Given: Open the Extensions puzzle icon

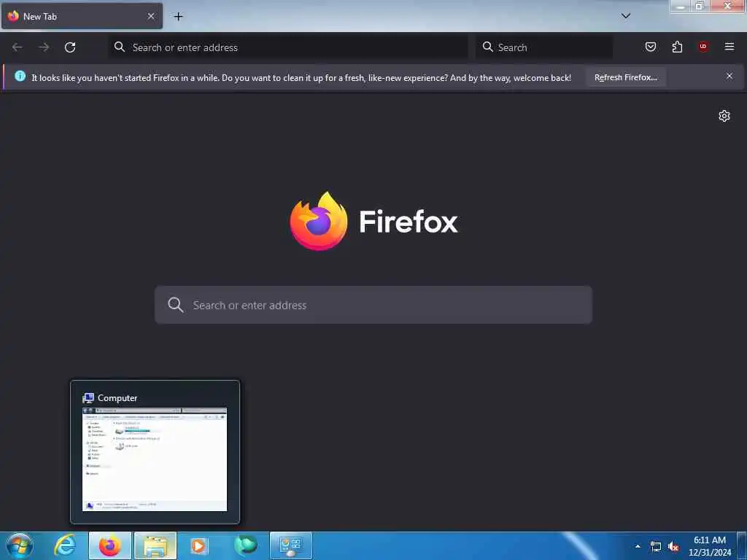Looking at the screenshot, I should pos(677,47).
